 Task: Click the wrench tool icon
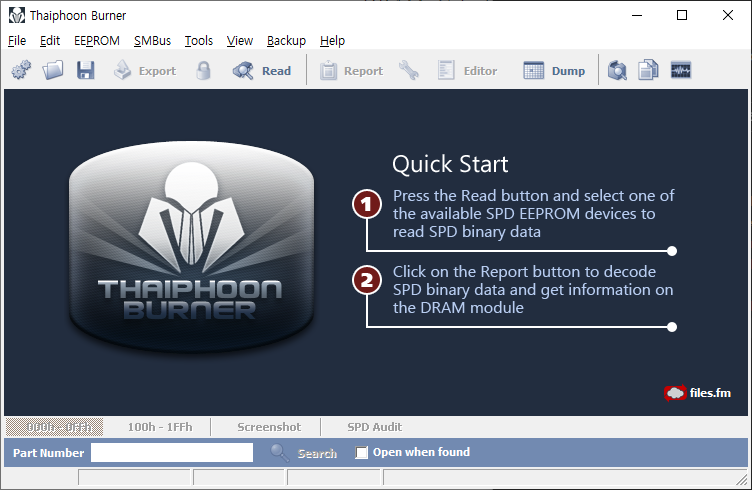(409, 70)
